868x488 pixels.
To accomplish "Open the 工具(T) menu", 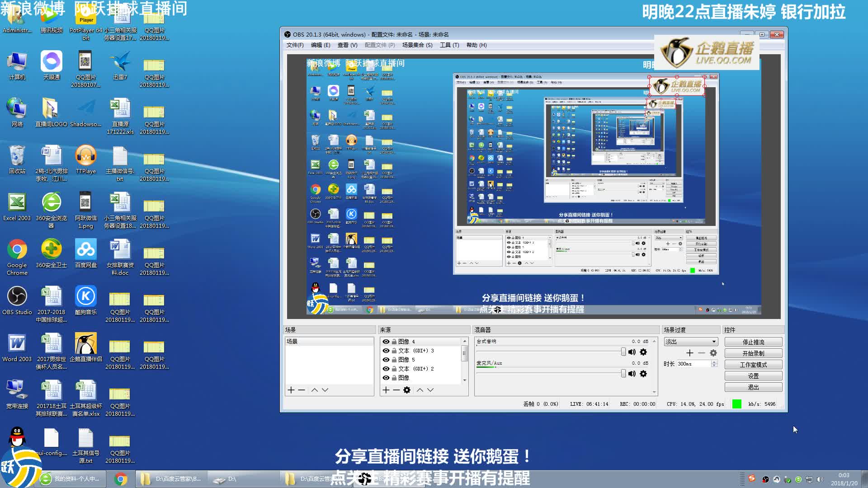I will (449, 45).
